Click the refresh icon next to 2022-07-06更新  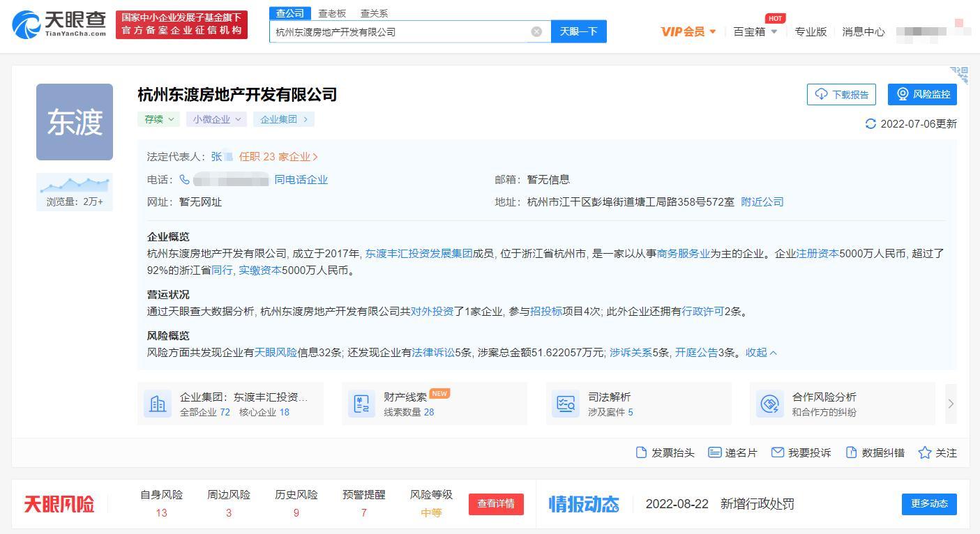870,123
